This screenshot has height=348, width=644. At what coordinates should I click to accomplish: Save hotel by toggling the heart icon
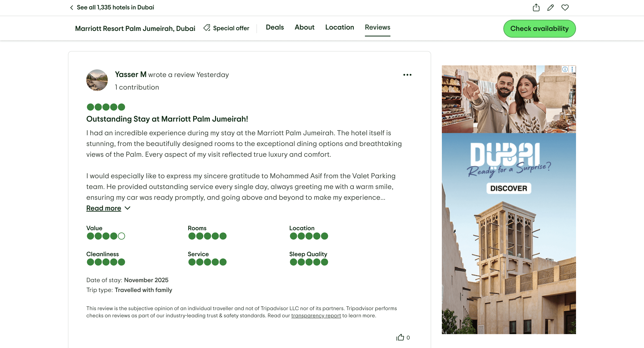coord(565,8)
